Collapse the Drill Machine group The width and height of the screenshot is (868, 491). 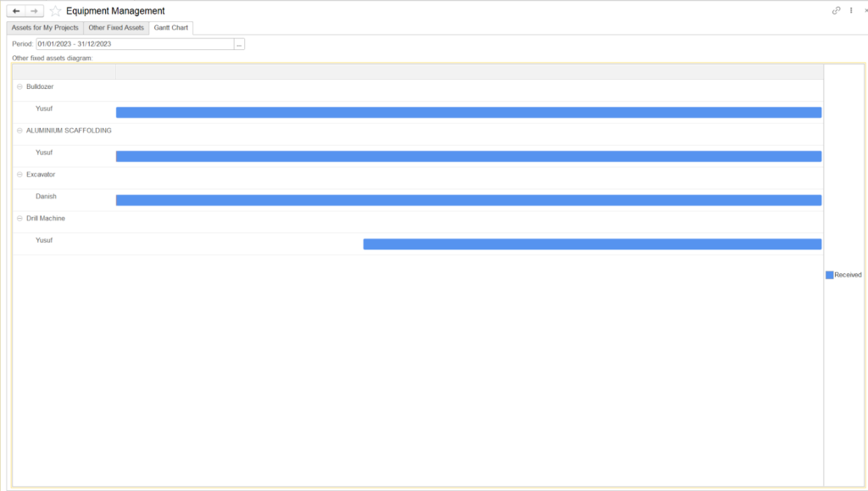19,219
